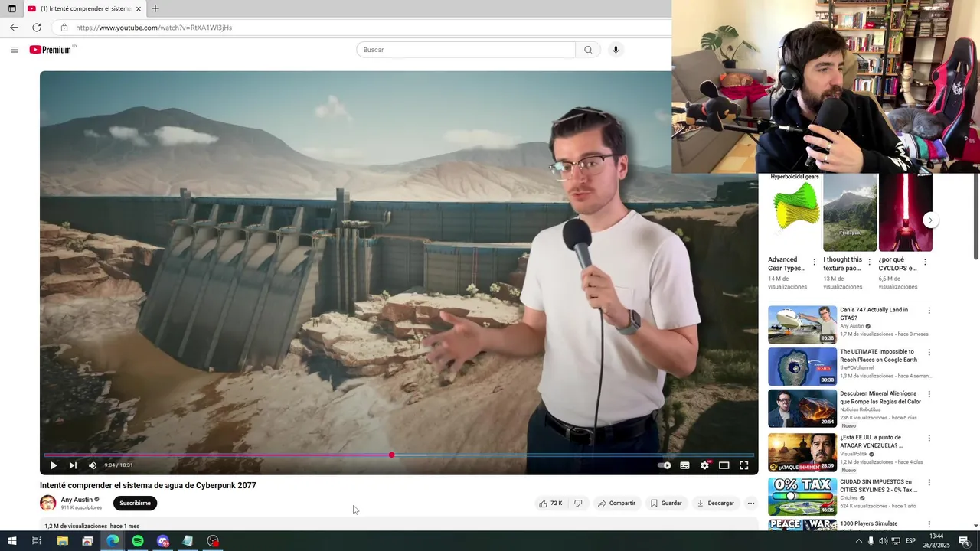Open options for ATACAR VENEZUELA video
This screenshot has width=980, height=551.
(x=929, y=439)
